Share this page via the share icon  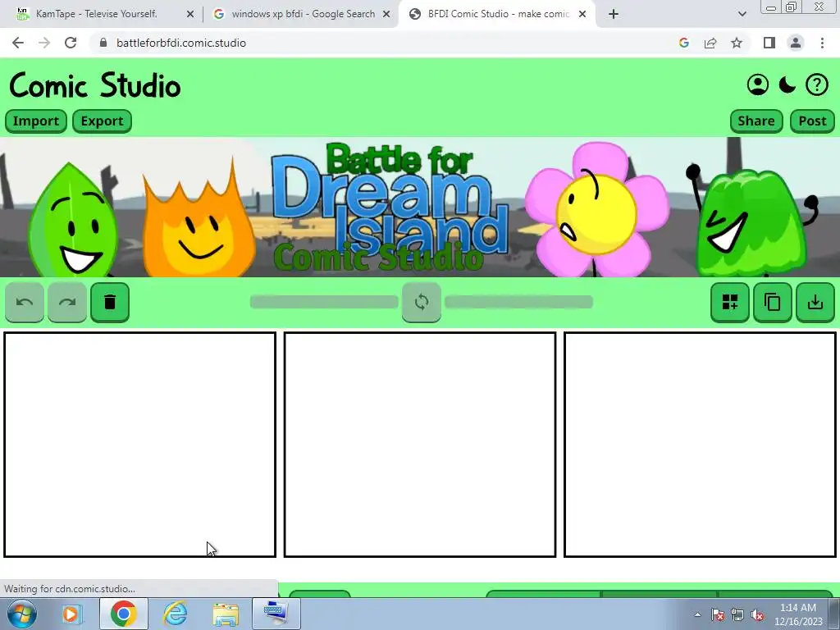tap(710, 43)
